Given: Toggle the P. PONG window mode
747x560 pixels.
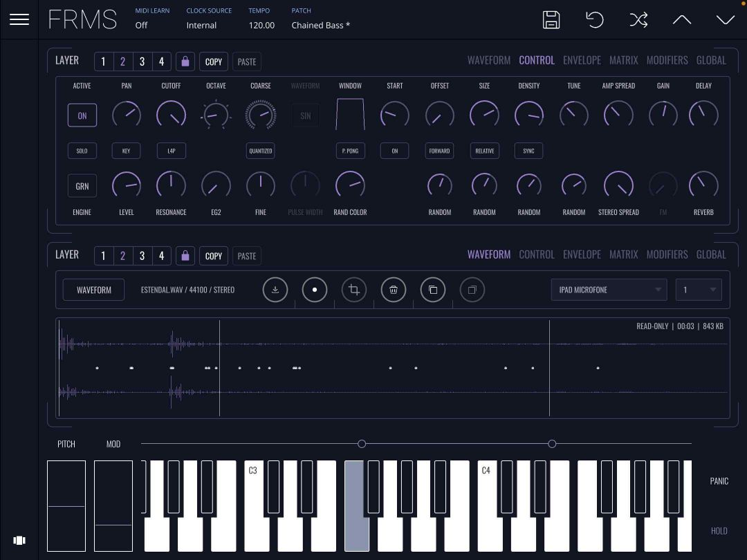Looking at the screenshot, I should (x=350, y=151).
